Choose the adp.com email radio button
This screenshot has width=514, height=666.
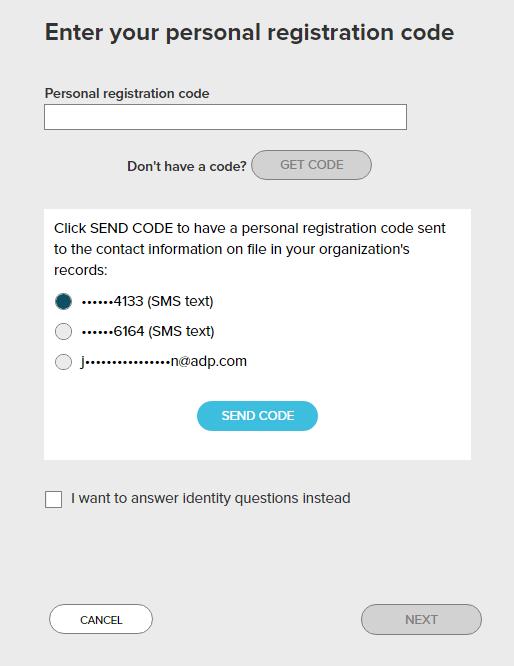pos(63,361)
